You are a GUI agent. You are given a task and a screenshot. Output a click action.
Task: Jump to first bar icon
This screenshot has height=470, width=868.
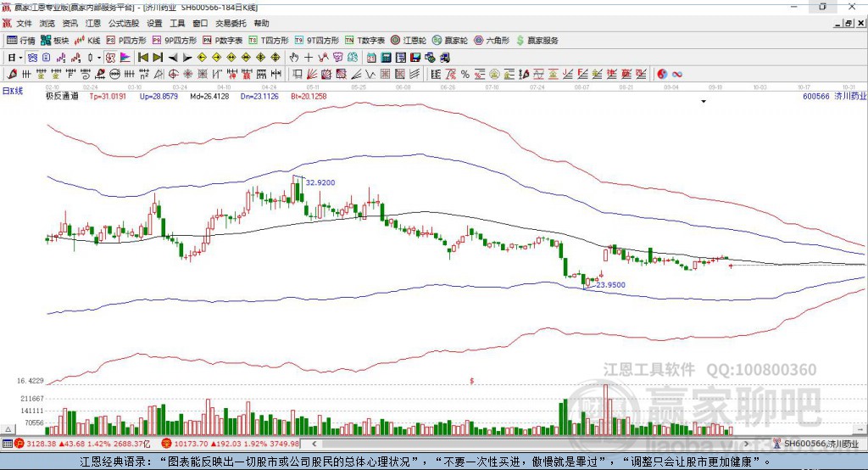tap(143, 58)
